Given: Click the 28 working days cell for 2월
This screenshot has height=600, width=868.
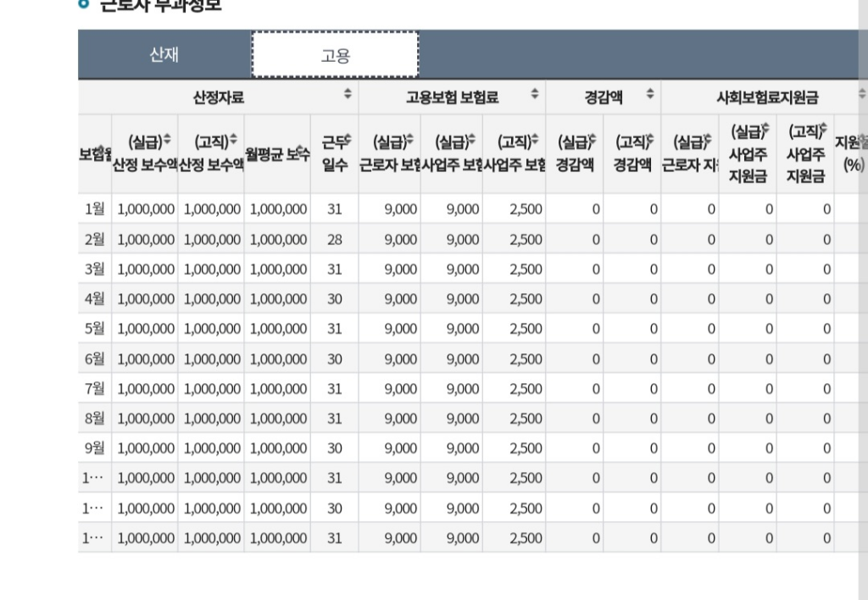Looking at the screenshot, I should (335, 240).
